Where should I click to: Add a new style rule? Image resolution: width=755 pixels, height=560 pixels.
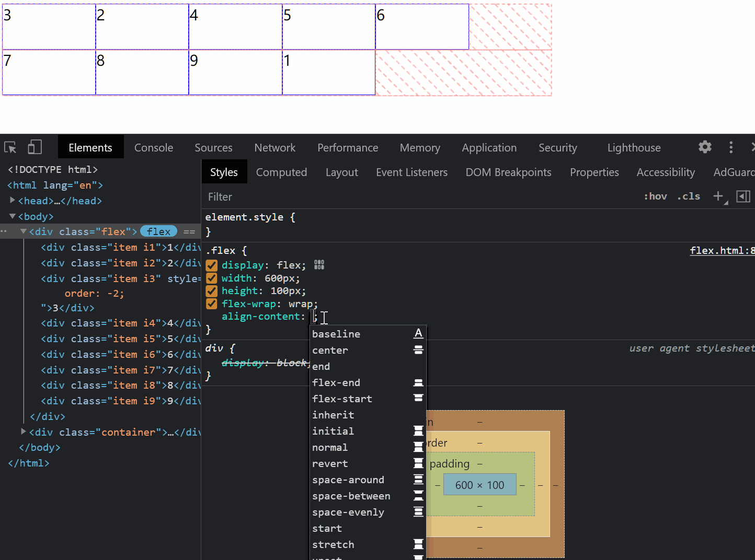718,196
